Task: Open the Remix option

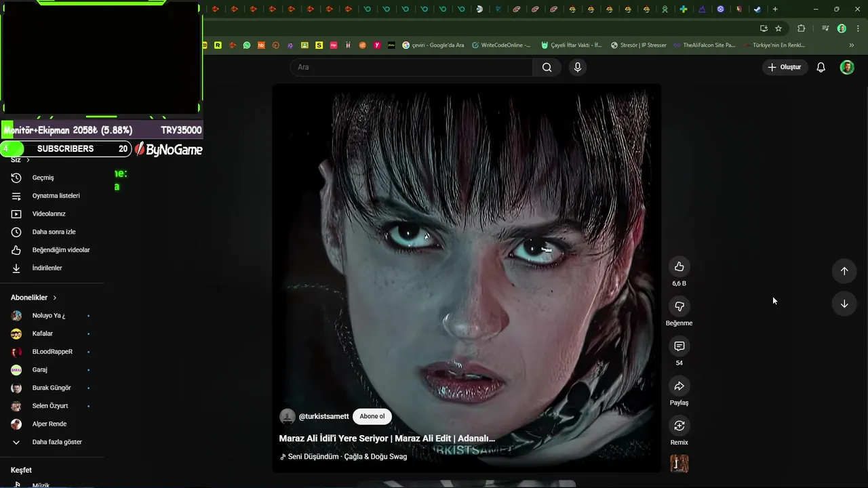Action: tap(679, 426)
